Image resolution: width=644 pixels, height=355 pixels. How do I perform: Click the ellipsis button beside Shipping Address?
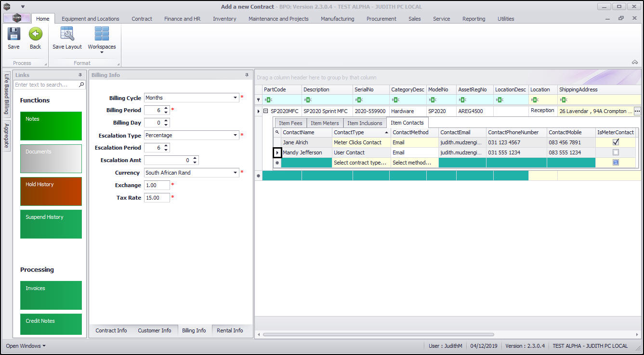pyautogui.click(x=637, y=111)
